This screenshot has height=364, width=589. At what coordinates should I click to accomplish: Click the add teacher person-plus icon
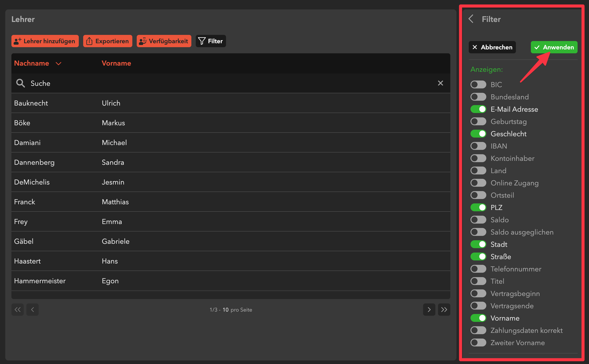pos(18,41)
